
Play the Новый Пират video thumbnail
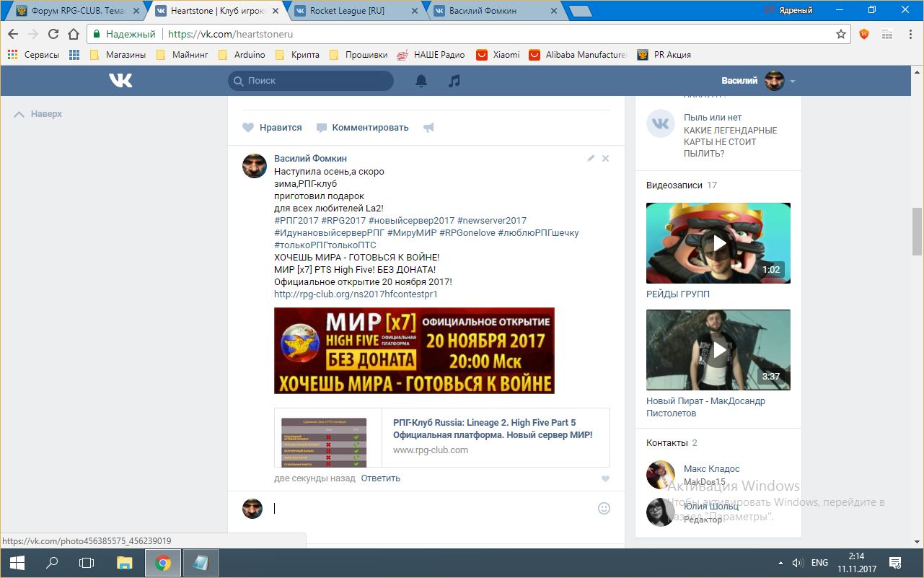coord(718,350)
